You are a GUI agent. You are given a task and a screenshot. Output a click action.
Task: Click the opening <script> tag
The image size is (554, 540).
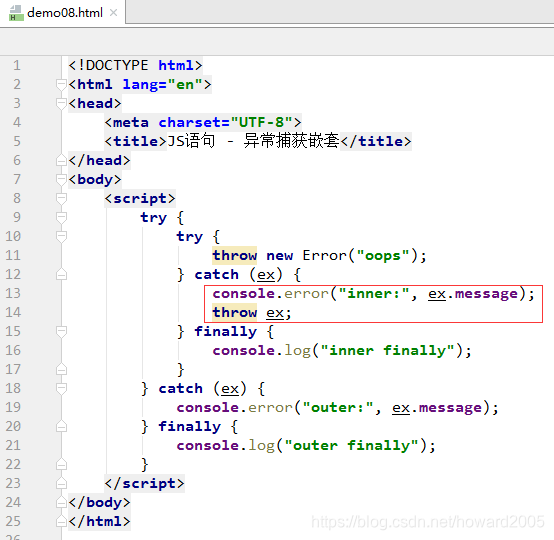pyautogui.click(x=140, y=199)
